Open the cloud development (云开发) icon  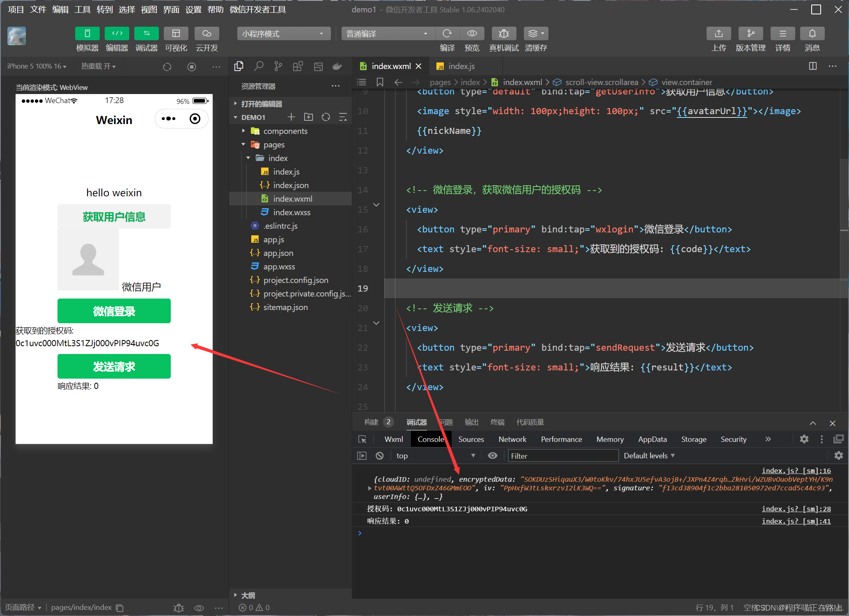[207, 34]
